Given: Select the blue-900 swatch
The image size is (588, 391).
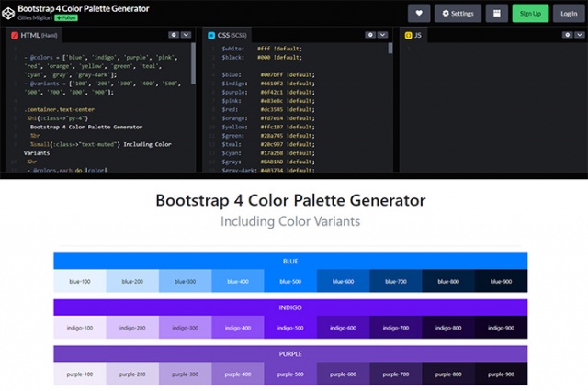Looking at the screenshot, I should tap(501, 281).
